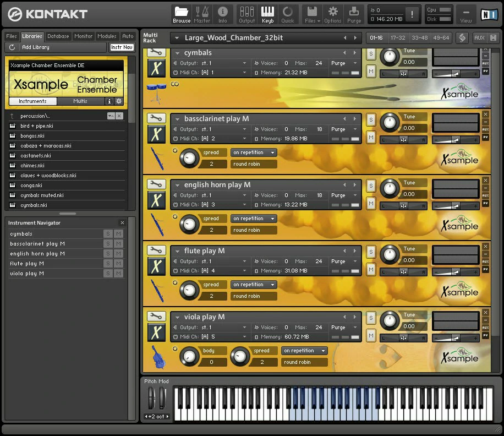The width and height of the screenshot is (504, 436).
Task: Click round robin button for bassclarinet
Action: (x=254, y=164)
